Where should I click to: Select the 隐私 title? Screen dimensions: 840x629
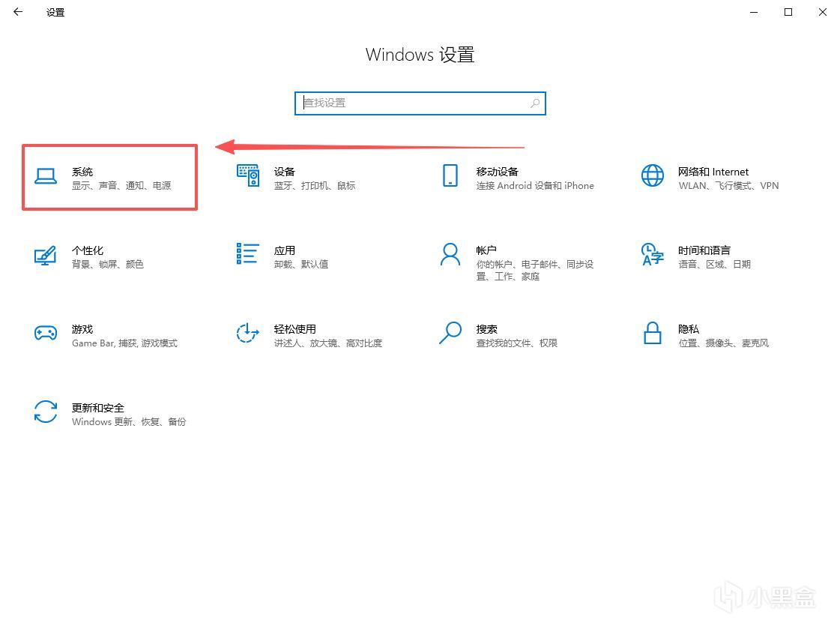(x=689, y=329)
